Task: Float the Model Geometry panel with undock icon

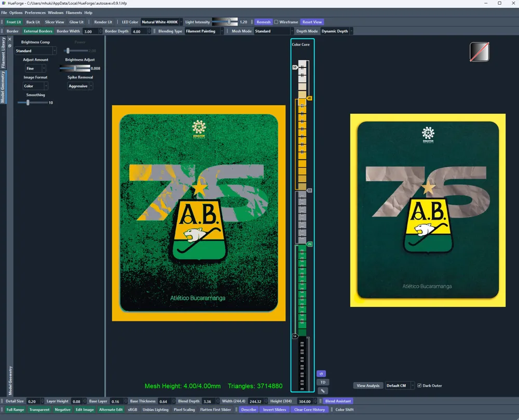Action: (x=9, y=46)
